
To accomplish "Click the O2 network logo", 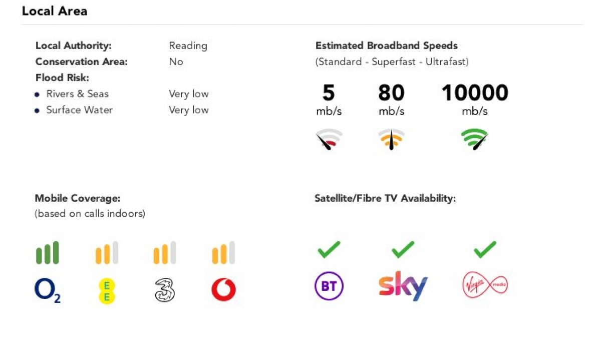I will (47, 290).
